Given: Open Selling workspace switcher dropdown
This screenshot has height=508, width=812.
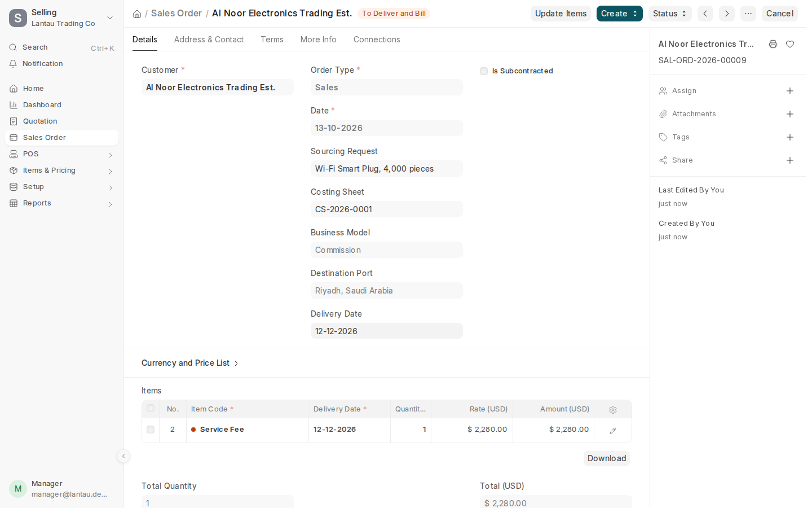Looking at the screenshot, I should click(62, 18).
